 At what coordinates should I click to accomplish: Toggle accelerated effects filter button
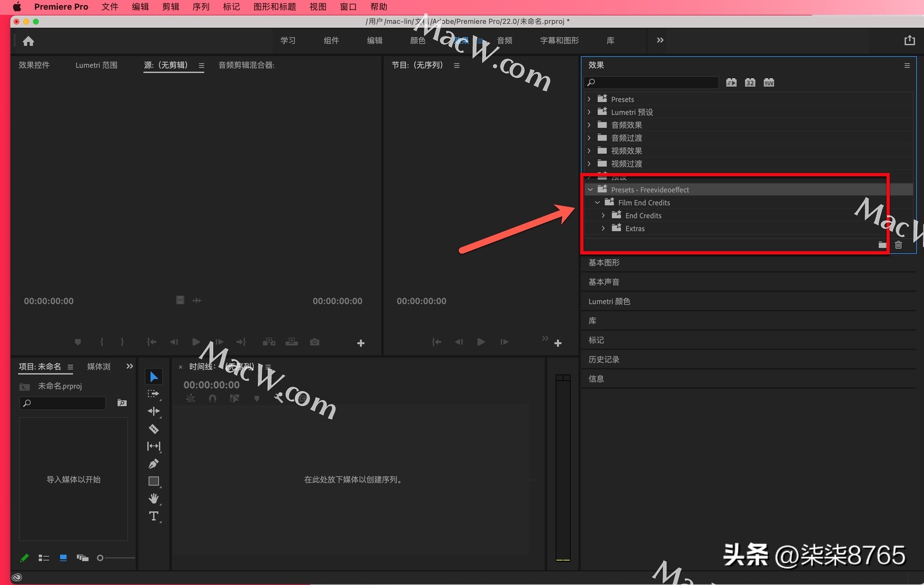(x=731, y=83)
